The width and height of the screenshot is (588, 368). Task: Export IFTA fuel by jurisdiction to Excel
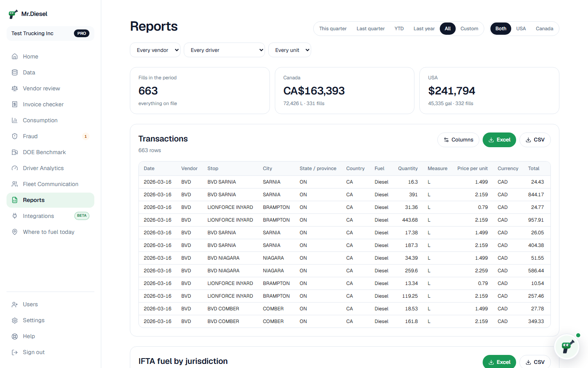point(499,362)
